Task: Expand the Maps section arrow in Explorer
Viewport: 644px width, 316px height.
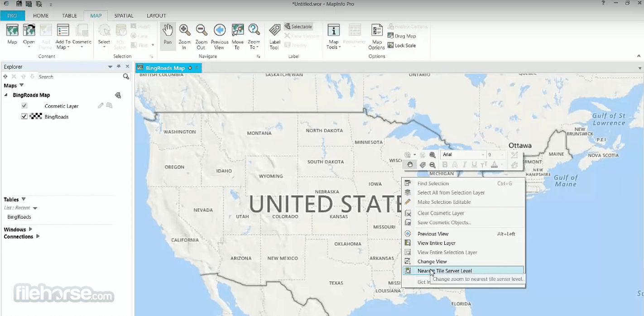Action: [x=21, y=85]
